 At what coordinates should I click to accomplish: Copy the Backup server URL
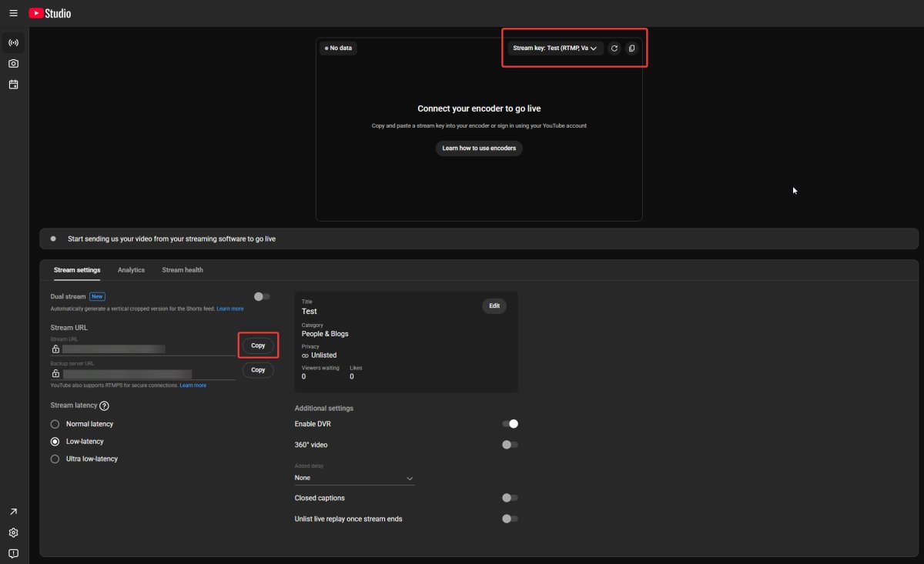pos(258,370)
